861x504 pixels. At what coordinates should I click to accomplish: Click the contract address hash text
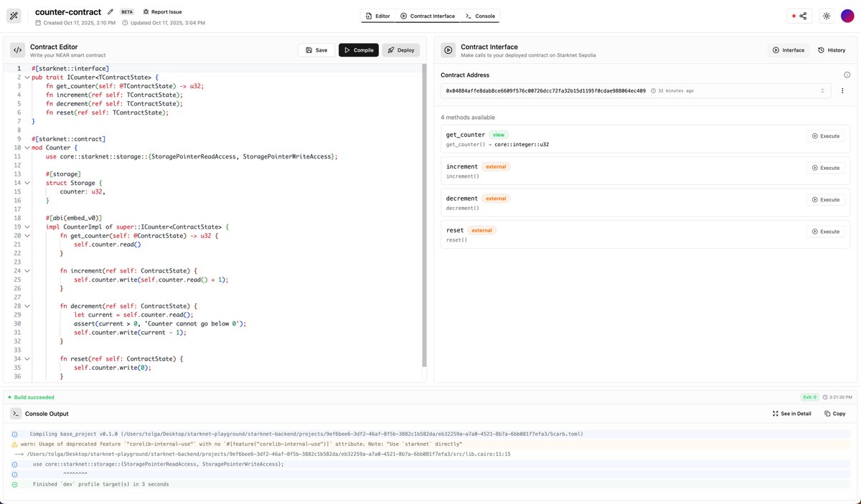(546, 91)
